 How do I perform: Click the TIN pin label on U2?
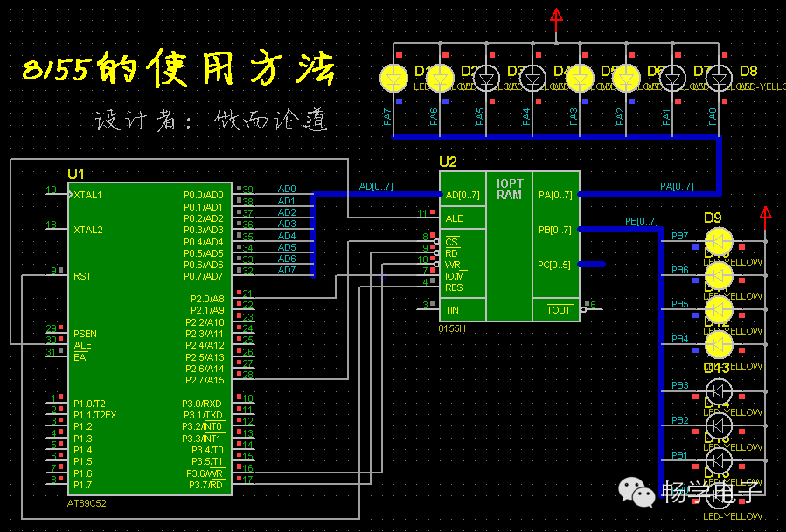pos(452,310)
